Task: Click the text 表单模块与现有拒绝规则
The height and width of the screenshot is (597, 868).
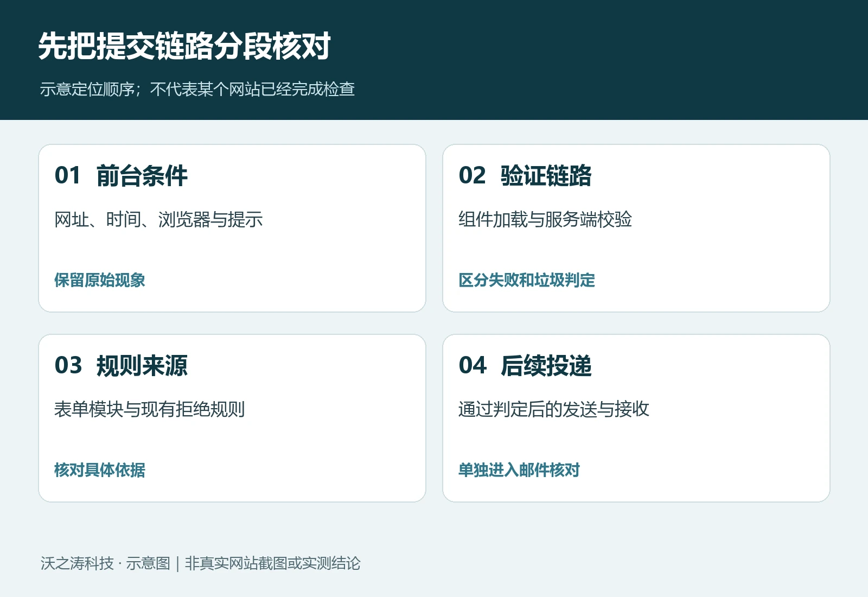Action: pyautogui.click(x=150, y=409)
